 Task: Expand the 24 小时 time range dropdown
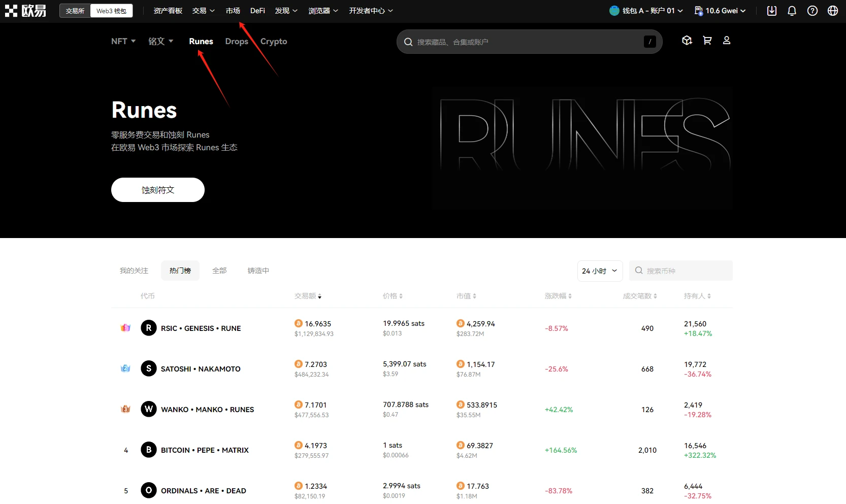(x=600, y=271)
